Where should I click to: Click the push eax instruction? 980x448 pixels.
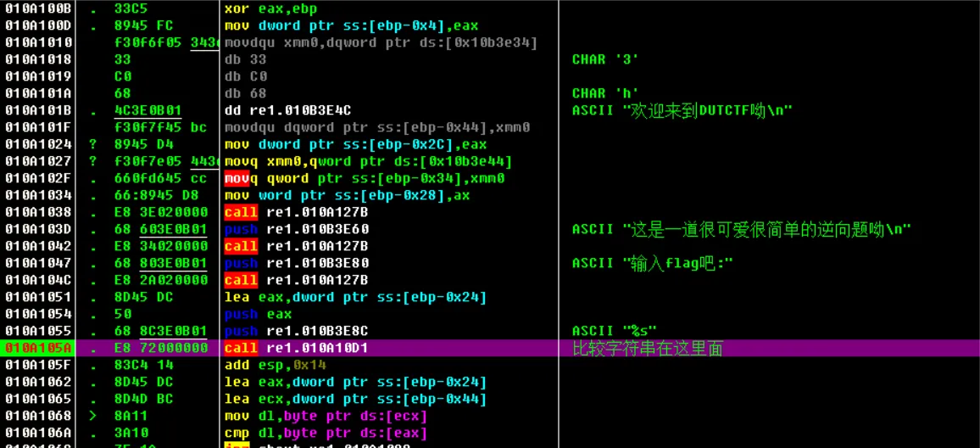coord(258,314)
